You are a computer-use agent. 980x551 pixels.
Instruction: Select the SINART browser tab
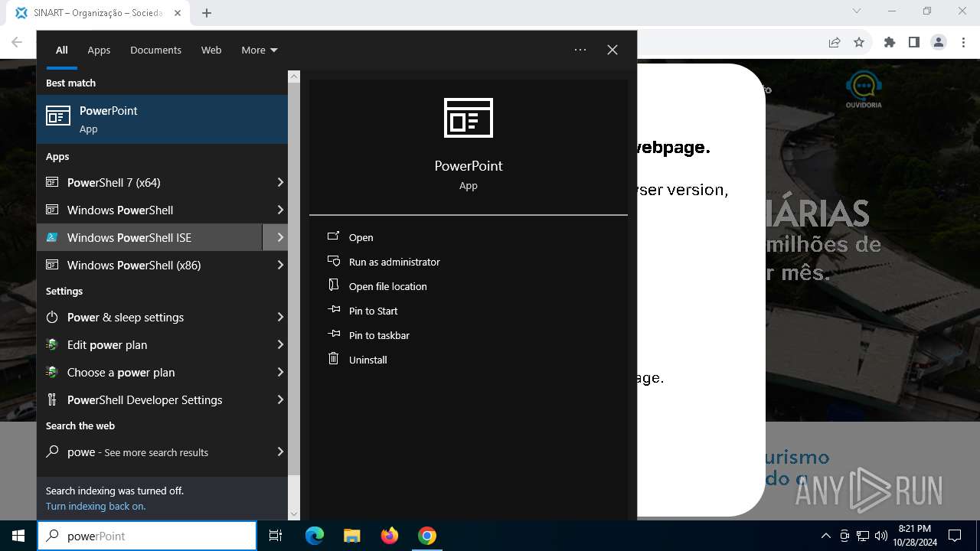coord(98,12)
